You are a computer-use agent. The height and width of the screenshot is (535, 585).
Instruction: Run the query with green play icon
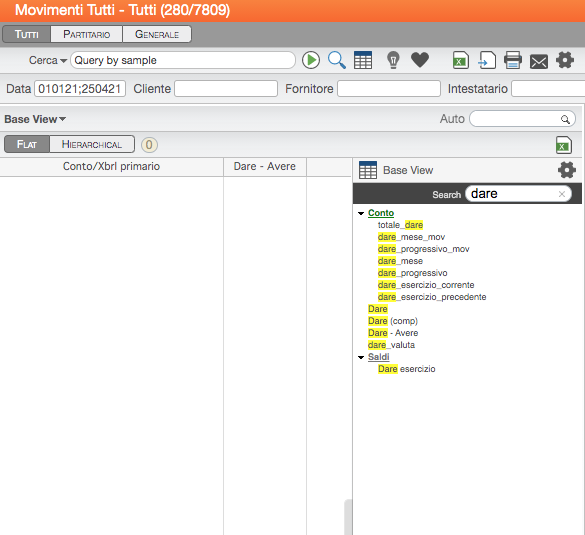point(311,60)
